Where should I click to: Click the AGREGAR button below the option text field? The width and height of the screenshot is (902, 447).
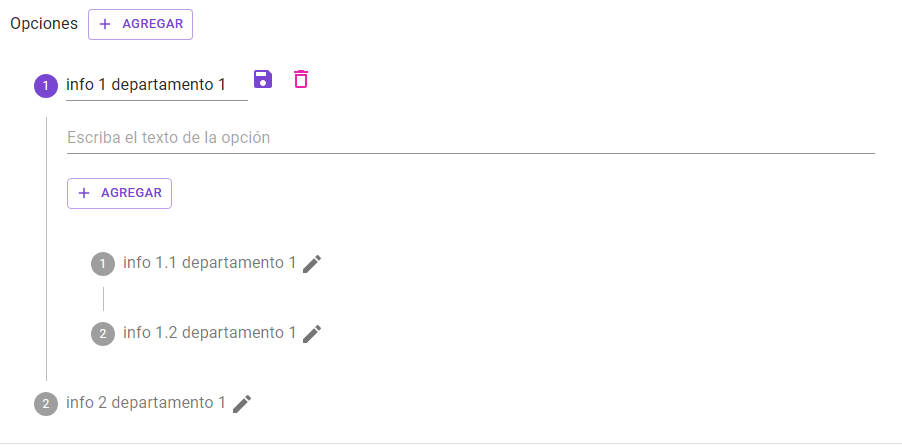pyautogui.click(x=120, y=193)
